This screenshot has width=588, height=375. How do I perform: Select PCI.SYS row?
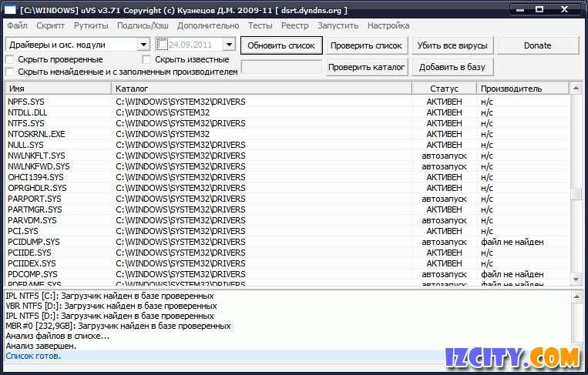coord(288,231)
